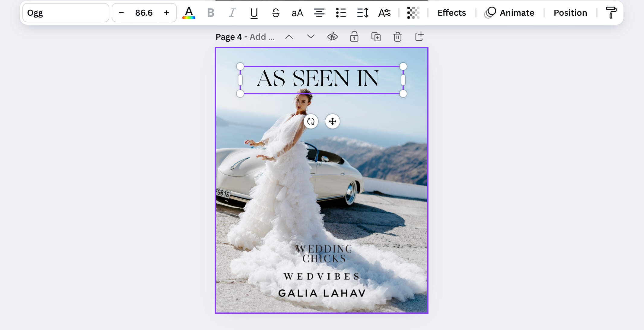644x330 pixels.
Task: Toggle bold formatting
Action: point(211,13)
